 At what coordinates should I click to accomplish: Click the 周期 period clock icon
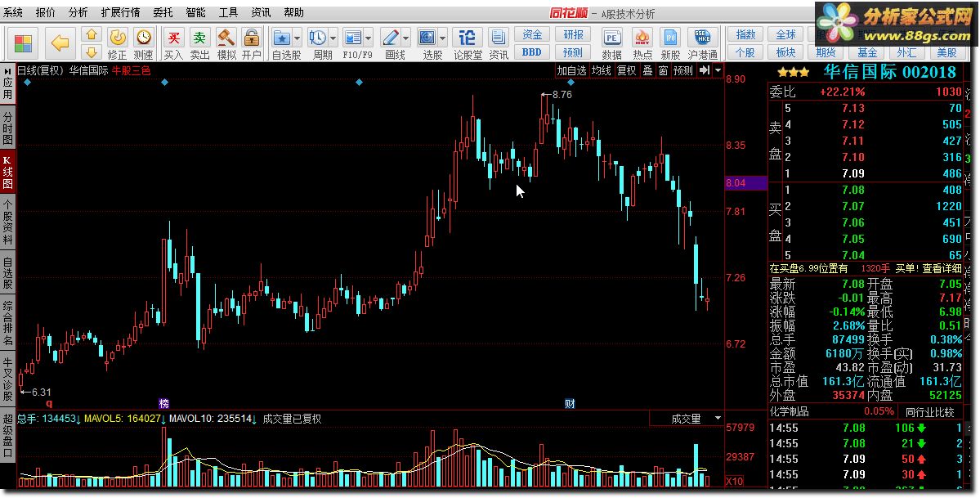[317, 38]
